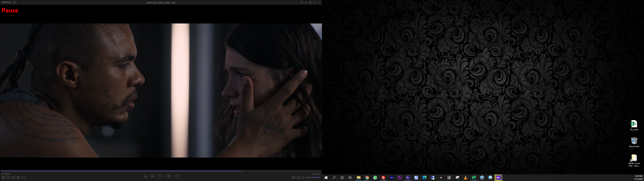Toggle the compact mode icon beside KMPlayer
Image resolution: width=644 pixels, height=181 pixels.
pyautogui.click(x=15, y=2)
